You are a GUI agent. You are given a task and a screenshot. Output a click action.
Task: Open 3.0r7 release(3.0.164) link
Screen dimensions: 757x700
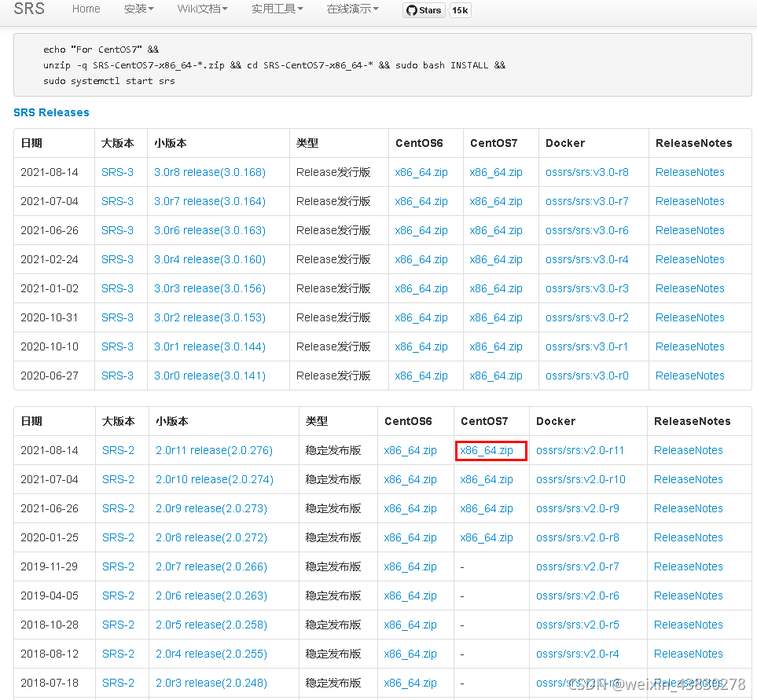pyautogui.click(x=210, y=201)
